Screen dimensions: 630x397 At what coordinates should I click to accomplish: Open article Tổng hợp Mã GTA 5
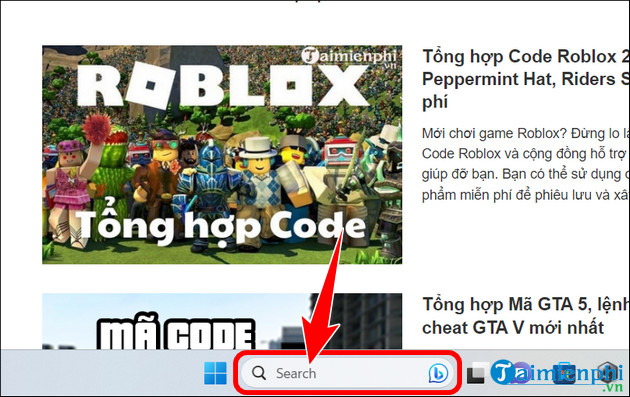click(x=526, y=316)
